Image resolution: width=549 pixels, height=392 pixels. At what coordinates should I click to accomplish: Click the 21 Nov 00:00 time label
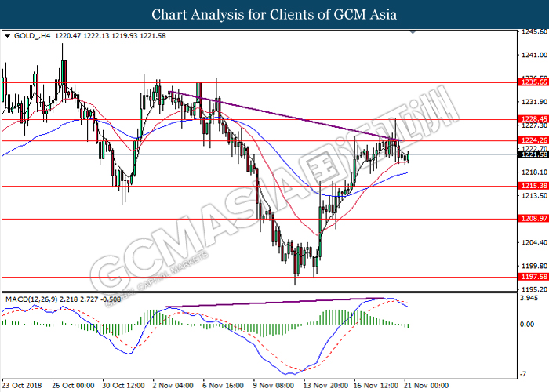426,386
